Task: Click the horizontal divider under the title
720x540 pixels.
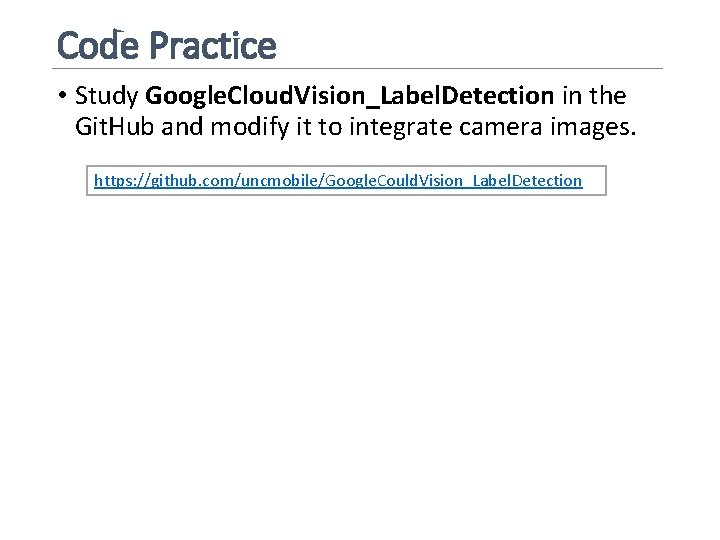Action: 360,68
